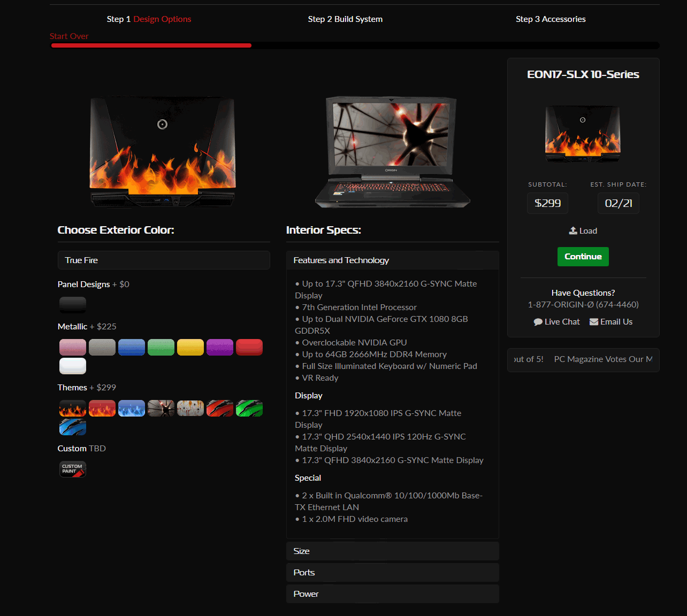687x616 pixels.
Task: Click 'Metallic + $225' label
Action: pyautogui.click(x=87, y=327)
